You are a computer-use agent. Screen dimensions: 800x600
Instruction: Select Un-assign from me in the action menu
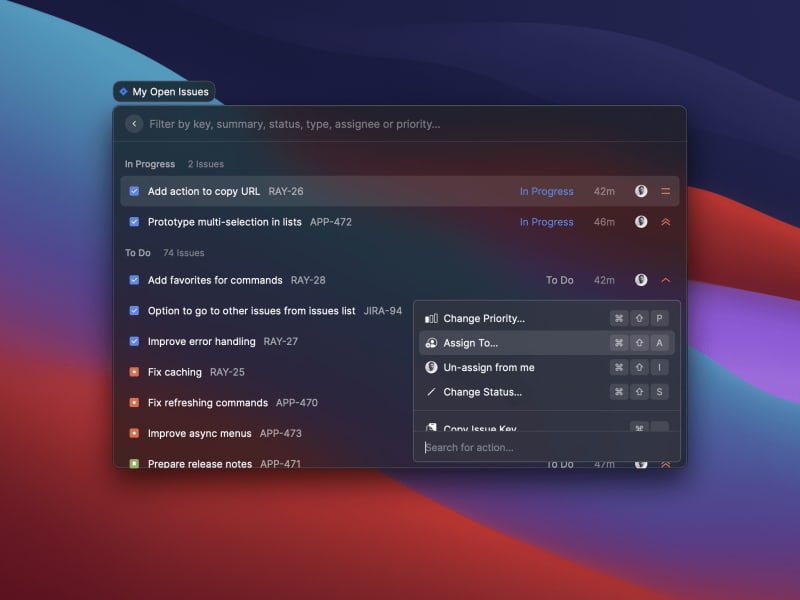[x=489, y=367]
